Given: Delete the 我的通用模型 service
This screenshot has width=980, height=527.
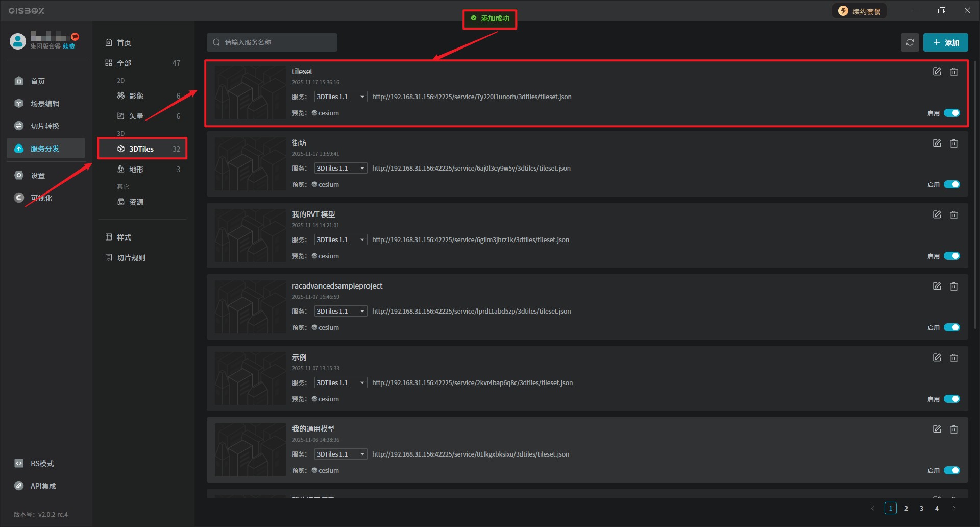Looking at the screenshot, I should [953, 429].
